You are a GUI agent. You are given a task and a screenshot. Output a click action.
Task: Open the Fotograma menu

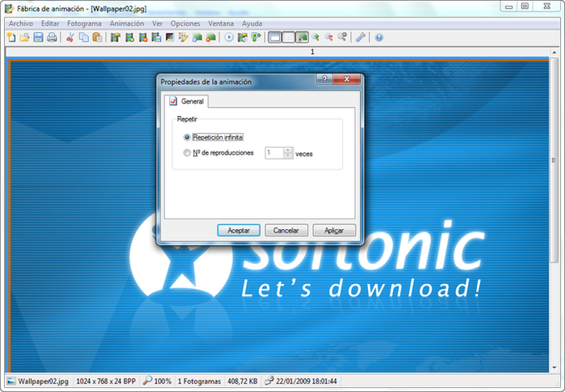[84, 23]
